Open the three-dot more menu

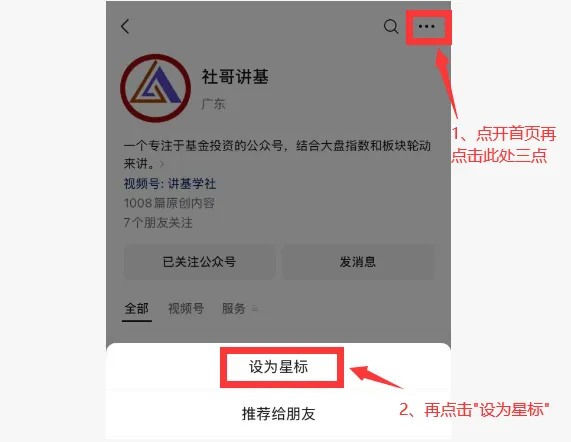tap(426, 27)
